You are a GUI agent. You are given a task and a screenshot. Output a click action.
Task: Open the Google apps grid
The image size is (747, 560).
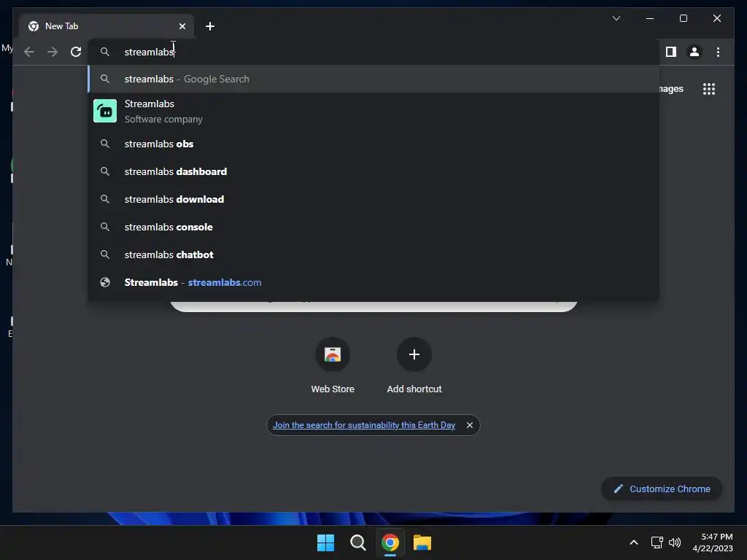pyautogui.click(x=709, y=89)
